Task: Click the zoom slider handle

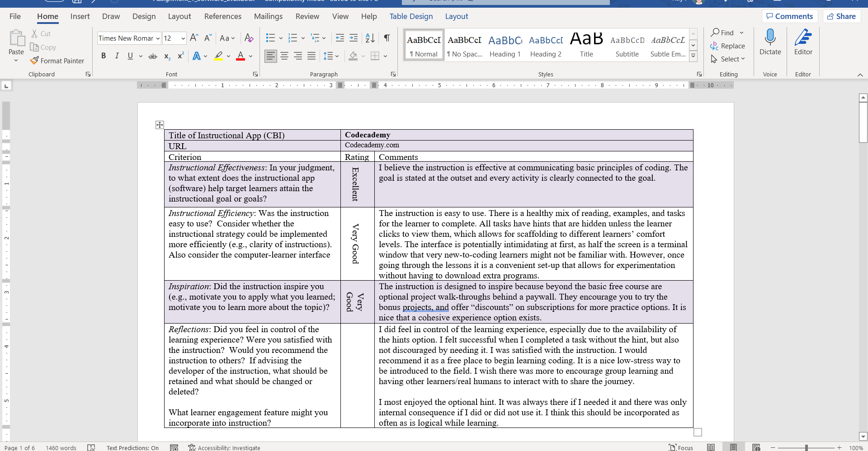Action: point(806,447)
